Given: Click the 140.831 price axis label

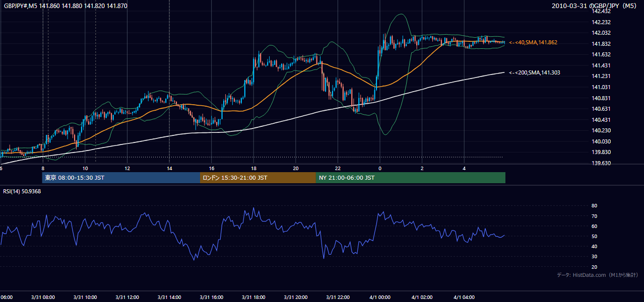Looking at the screenshot, I should click(602, 98).
